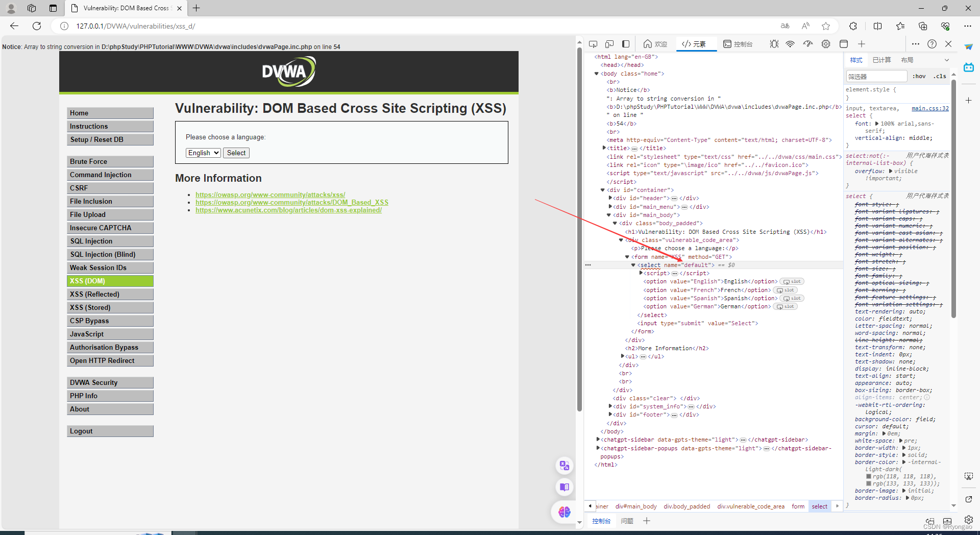Viewport: 980px width, 535px height.
Task: Click the rgb(133, 133, 133) color swatch
Action: (869, 483)
